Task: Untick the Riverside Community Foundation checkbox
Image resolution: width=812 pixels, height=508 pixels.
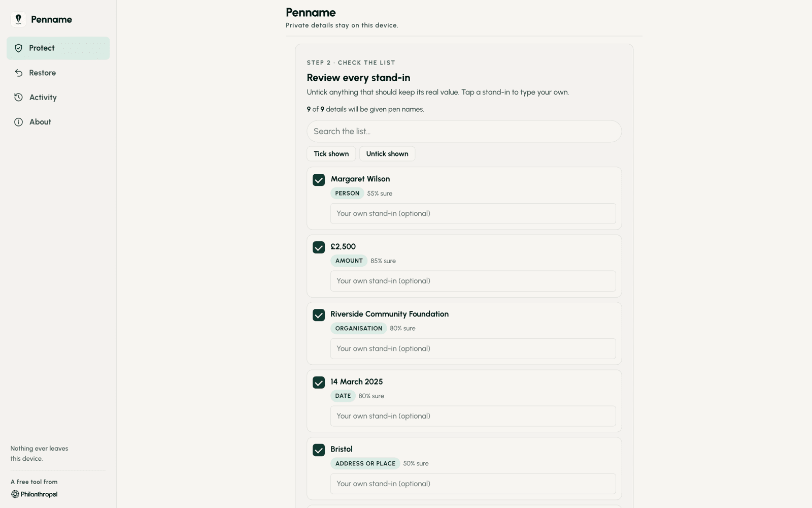Action: 319,315
